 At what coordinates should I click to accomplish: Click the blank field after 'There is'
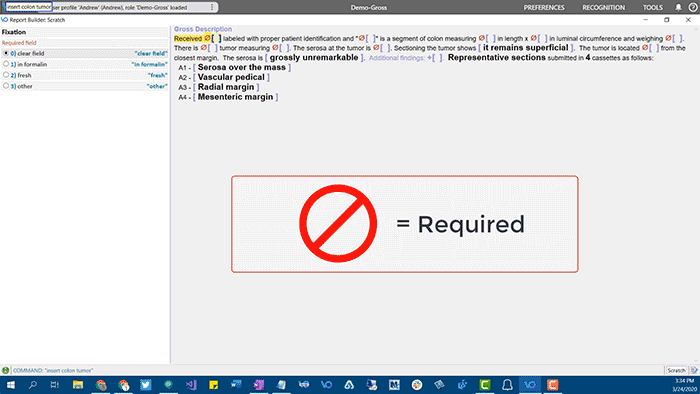click(213, 48)
